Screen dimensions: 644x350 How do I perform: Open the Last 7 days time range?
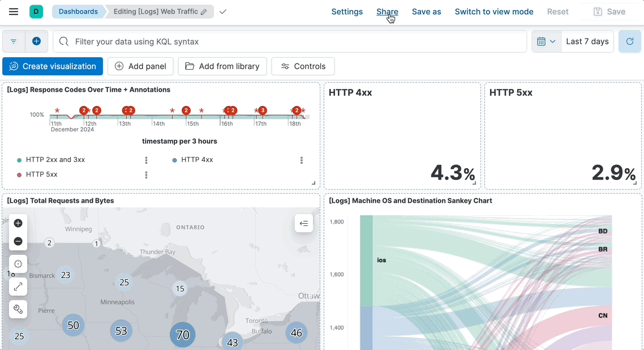click(587, 41)
